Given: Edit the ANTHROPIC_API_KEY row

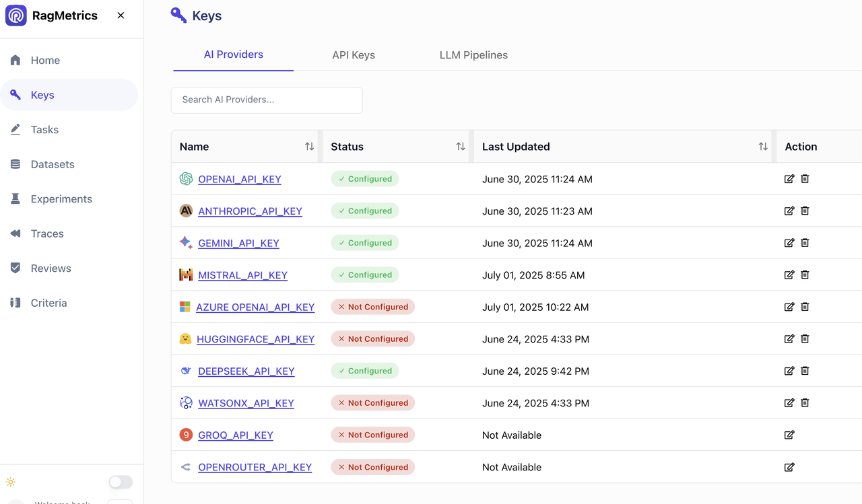Looking at the screenshot, I should click(789, 211).
